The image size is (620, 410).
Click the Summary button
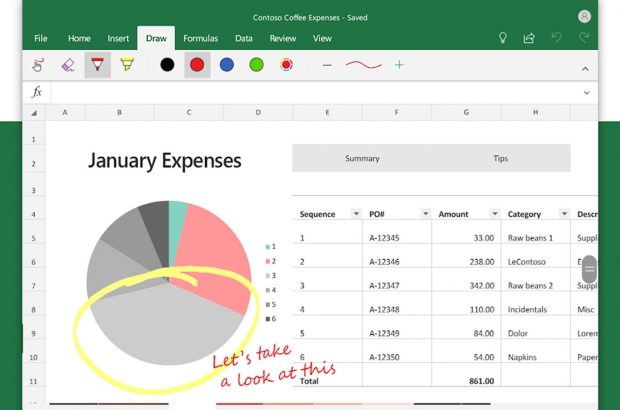click(362, 158)
